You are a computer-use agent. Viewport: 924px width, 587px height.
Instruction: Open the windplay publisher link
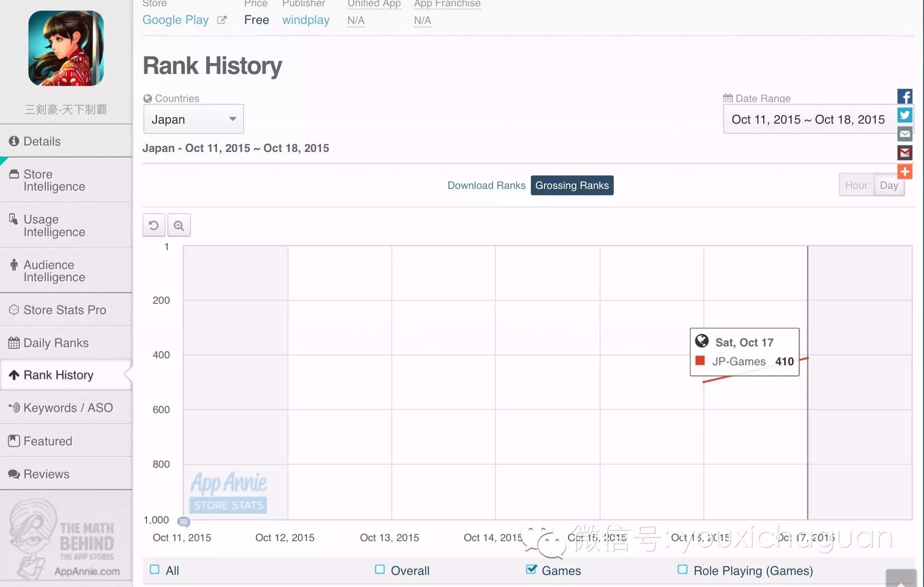306,20
